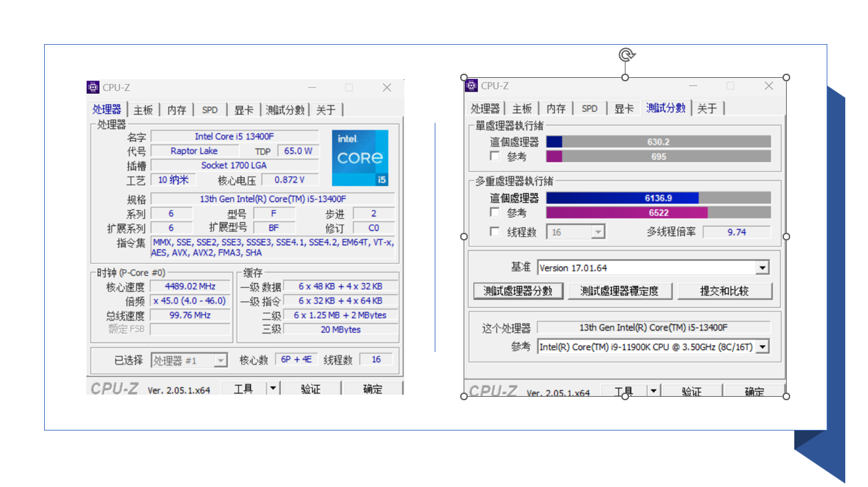Open the 内存 tab in the benchmark window
This screenshot has width=868, height=487.
(x=556, y=109)
